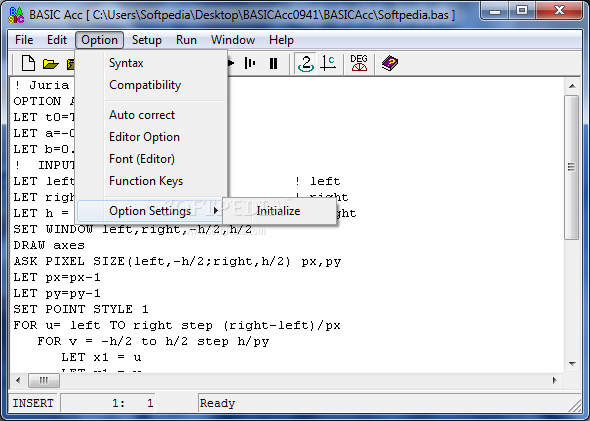Click the "FOR v = -h/2 to h/2" line
Viewport: 590px width, 421px height.
pyautogui.click(x=153, y=341)
